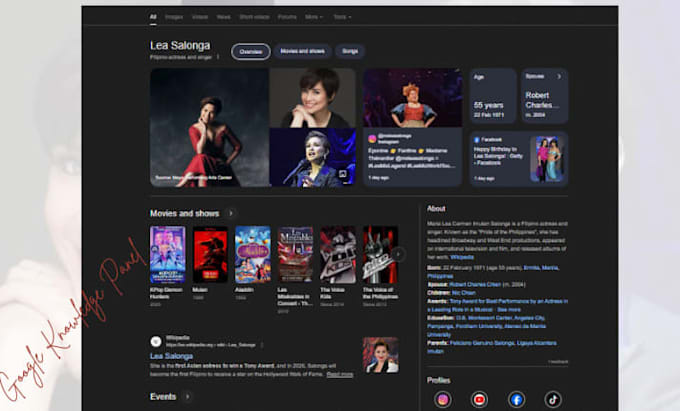Open the KPop Demon Hunters poster
680x411 pixels.
[x=167, y=254]
